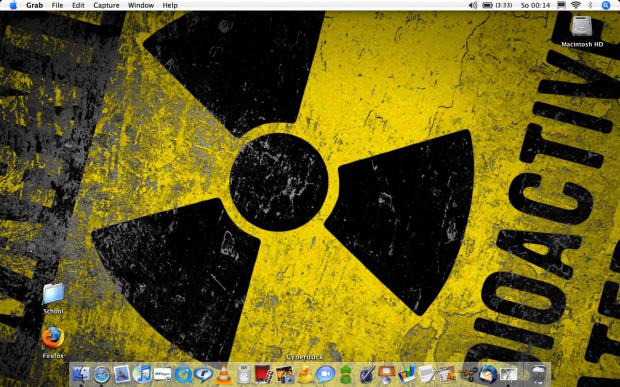Launch the green buddy messenger icon
620x387 pixels.
(346, 374)
